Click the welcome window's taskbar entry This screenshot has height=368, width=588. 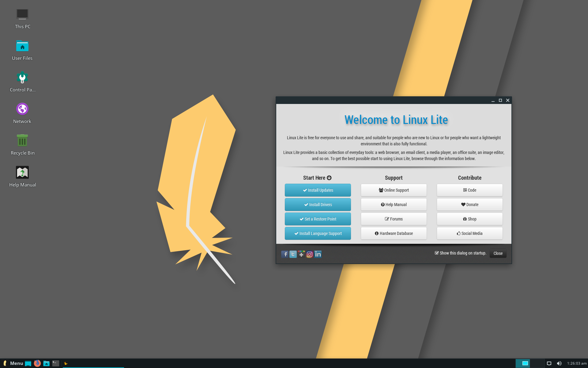[93, 363]
